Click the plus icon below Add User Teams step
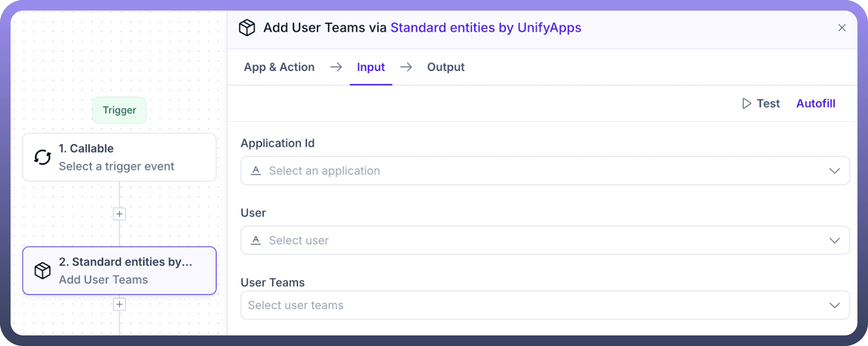Image resolution: width=868 pixels, height=346 pixels. (x=119, y=304)
